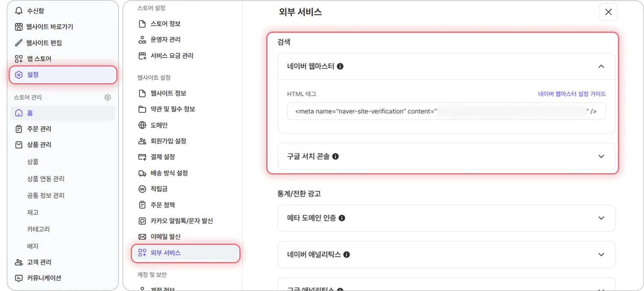Click the info icon beside 구글 서치 콘솔
The height and width of the screenshot is (291, 644).
click(335, 157)
